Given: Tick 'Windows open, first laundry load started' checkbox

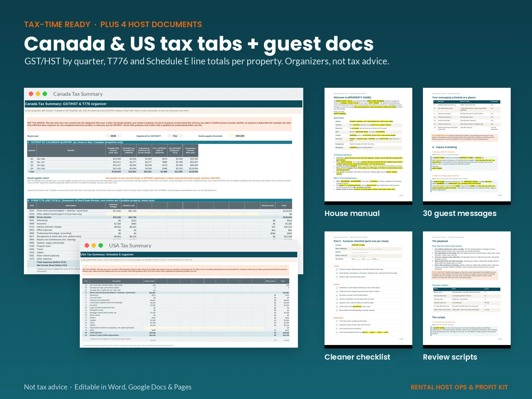Looking at the screenshot, I should pyautogui.click(x=337, y=277).
